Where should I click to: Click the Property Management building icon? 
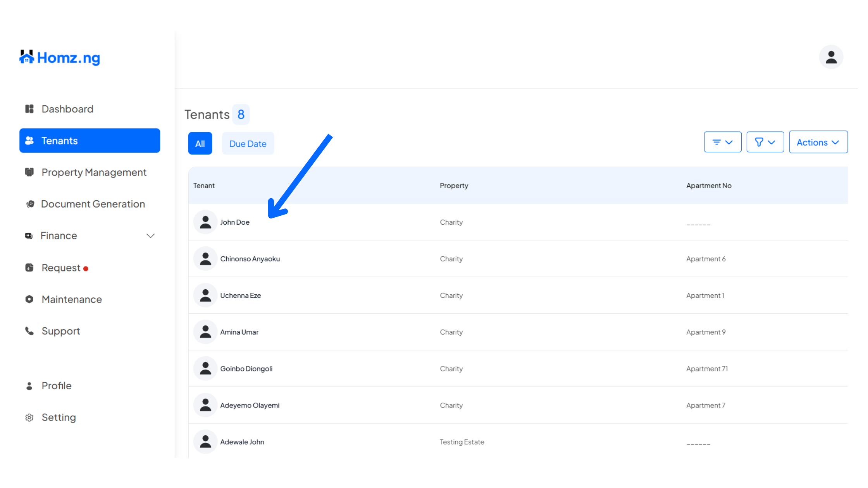29,172
